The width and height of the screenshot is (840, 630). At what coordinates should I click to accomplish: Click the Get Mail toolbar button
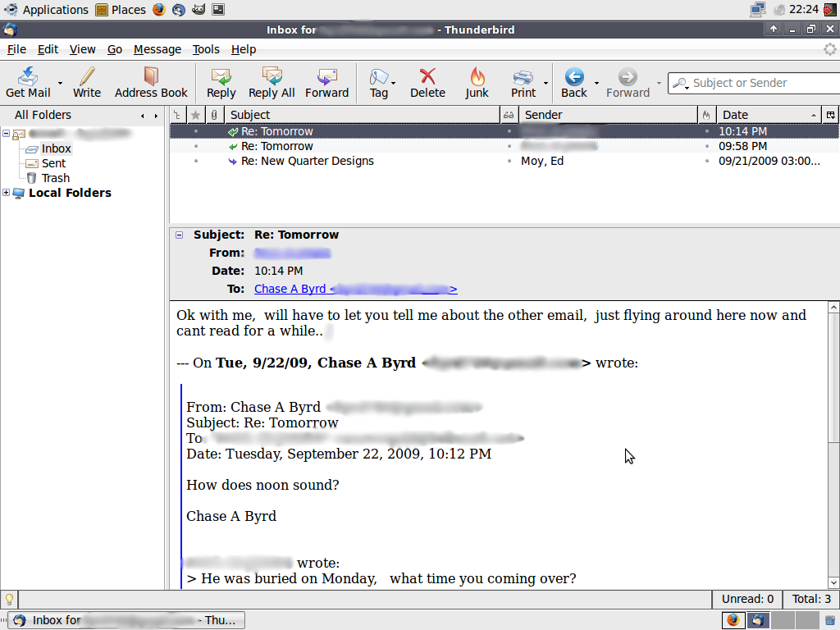click(28, 83)
